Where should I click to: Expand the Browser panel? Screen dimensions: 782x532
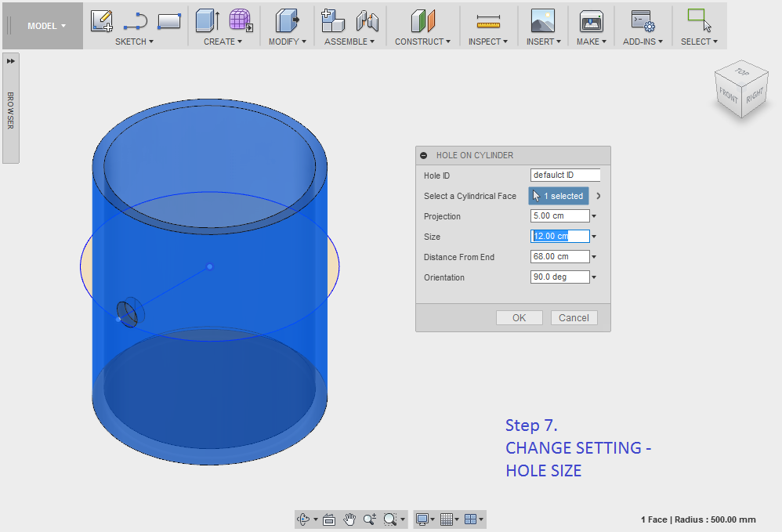click(x=11, y=61)
